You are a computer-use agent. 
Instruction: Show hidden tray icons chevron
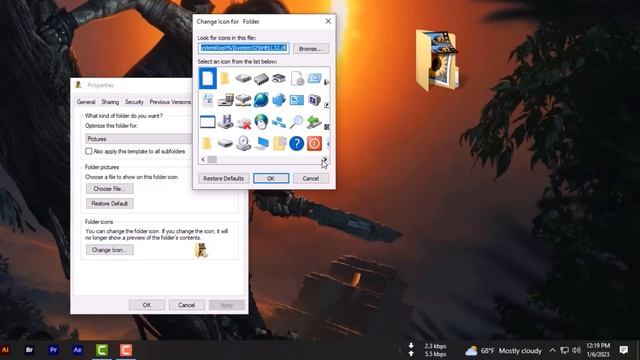click(552, 350)
